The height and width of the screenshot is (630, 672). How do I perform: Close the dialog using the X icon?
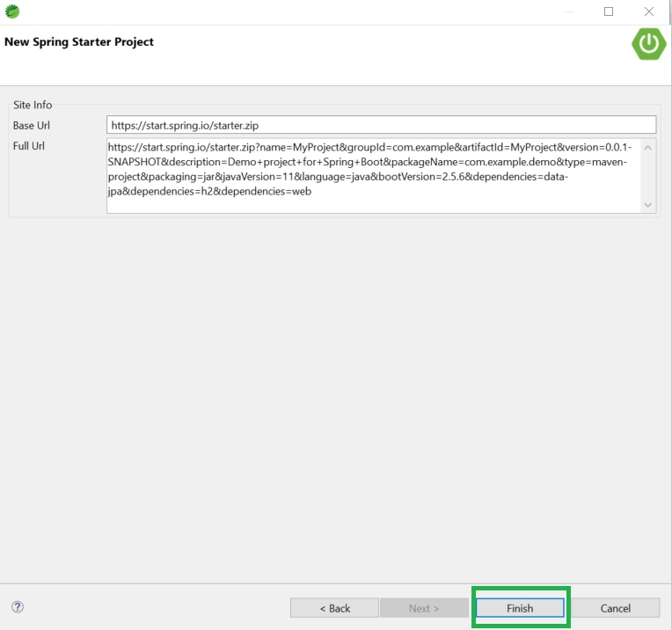649,11
